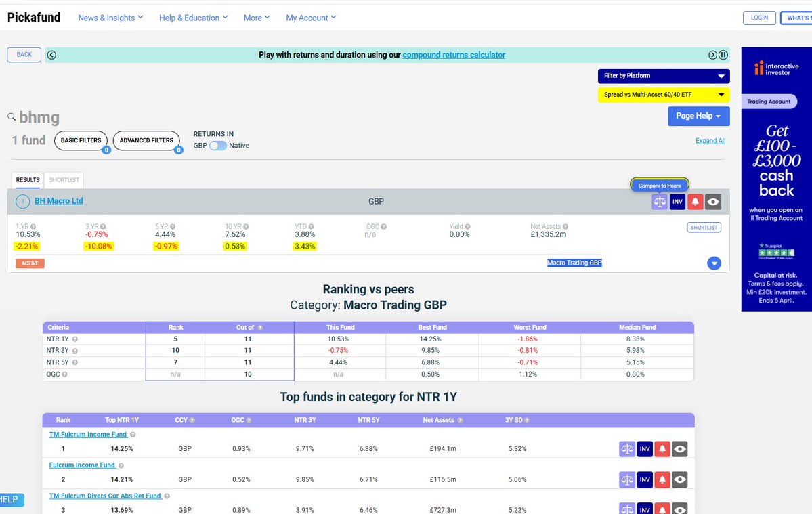Click the LOGIN button
This screenshot has width=812, height=514.
tap(759, 18)
